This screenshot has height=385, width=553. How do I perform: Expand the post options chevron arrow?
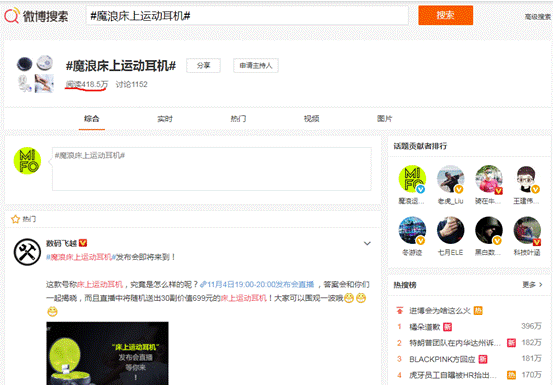pyautogui.click(x=367, y=243)
